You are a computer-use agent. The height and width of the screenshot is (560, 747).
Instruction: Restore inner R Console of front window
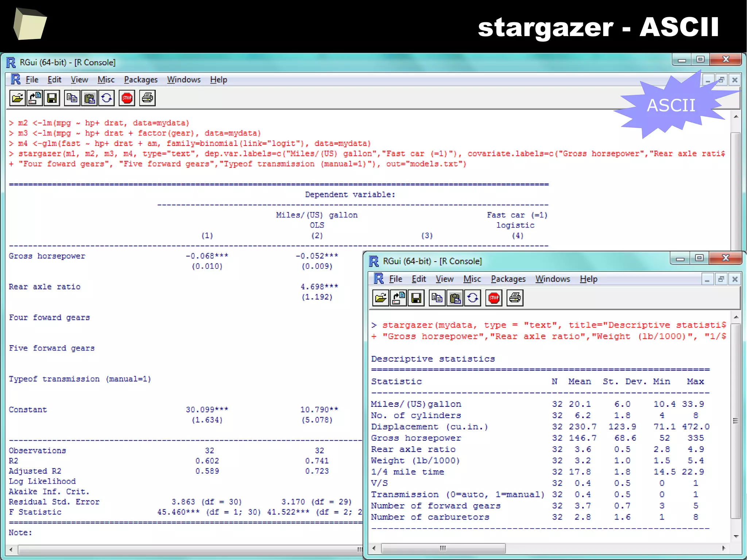tap(721, 279)
